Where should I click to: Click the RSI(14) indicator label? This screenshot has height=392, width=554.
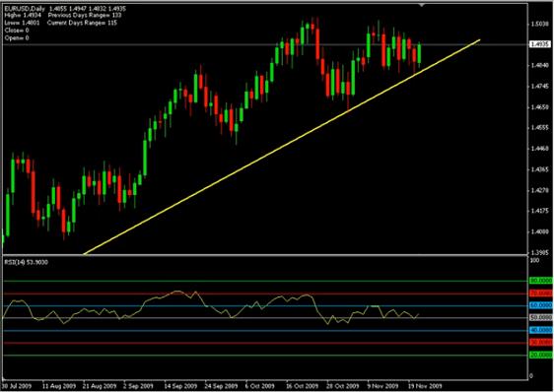click(27, 262)
